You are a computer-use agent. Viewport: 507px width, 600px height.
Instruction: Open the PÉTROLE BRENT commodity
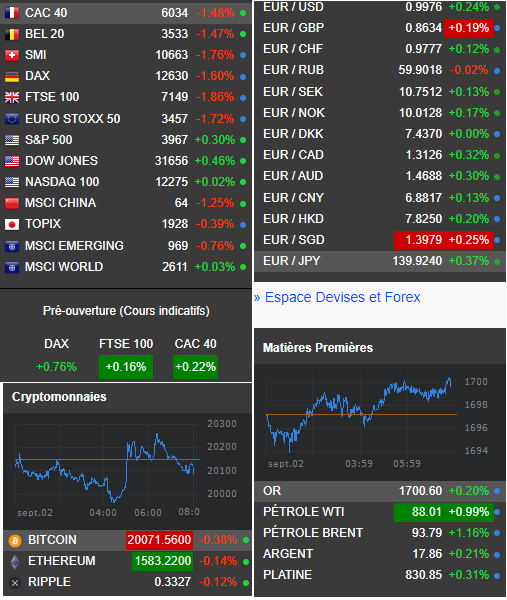click(313, 533)
